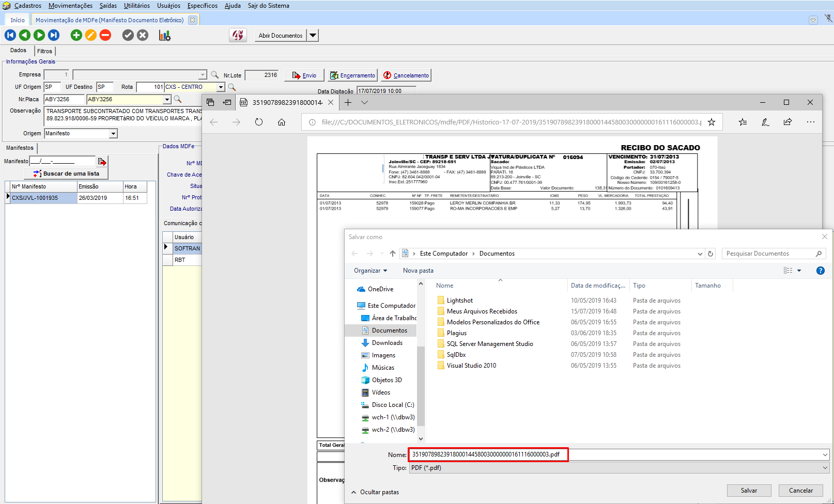Click the green add record icon
Image resolution: width=834 pixels, height=504 pixels.
[76, 35]
